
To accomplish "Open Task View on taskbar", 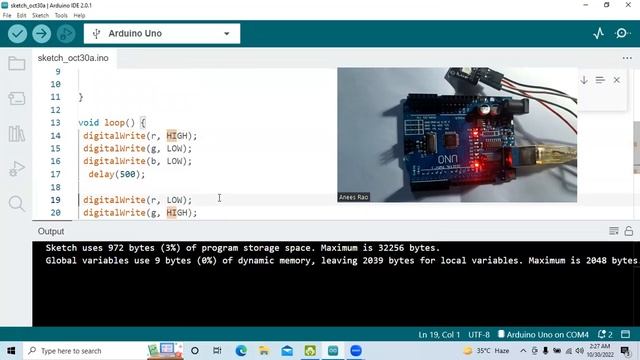I will [x=217, y=351].
